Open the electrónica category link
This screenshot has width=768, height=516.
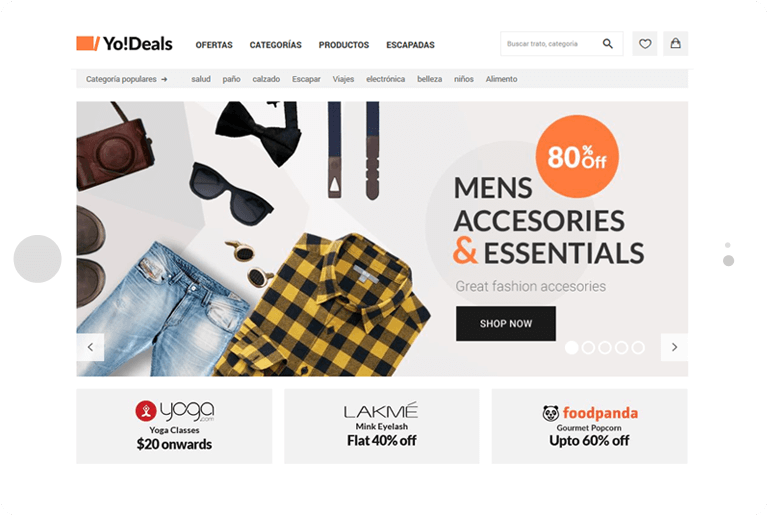click(x=385, y=79)
